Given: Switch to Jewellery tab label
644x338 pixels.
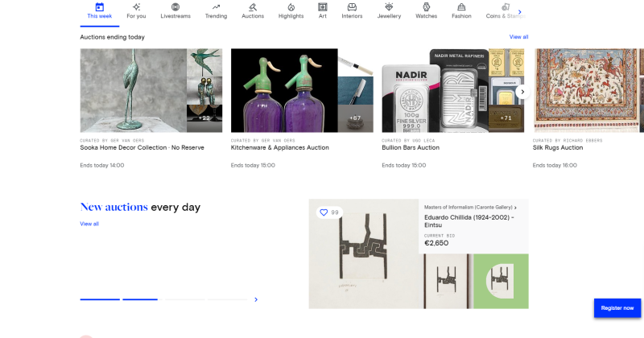Looking at the screenshot, I should 389,16.
